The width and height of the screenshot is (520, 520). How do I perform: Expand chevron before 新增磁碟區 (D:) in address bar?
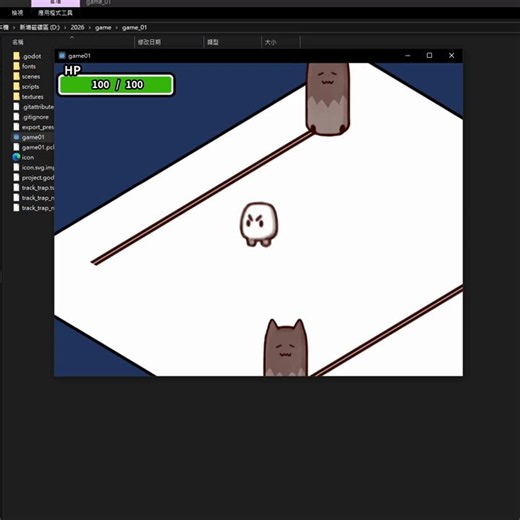(x=14, y=27)
